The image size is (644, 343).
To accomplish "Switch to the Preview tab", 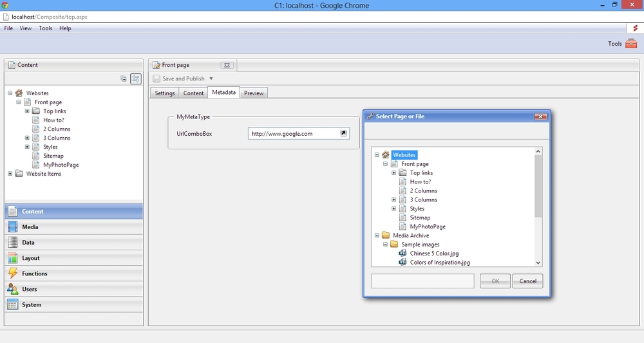I will point(254,93).
